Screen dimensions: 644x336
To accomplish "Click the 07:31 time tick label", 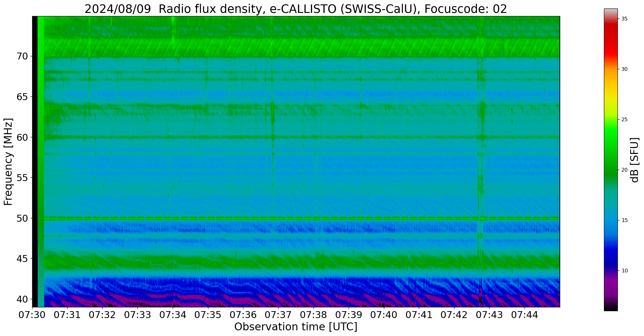I will [x=67, y=315].
